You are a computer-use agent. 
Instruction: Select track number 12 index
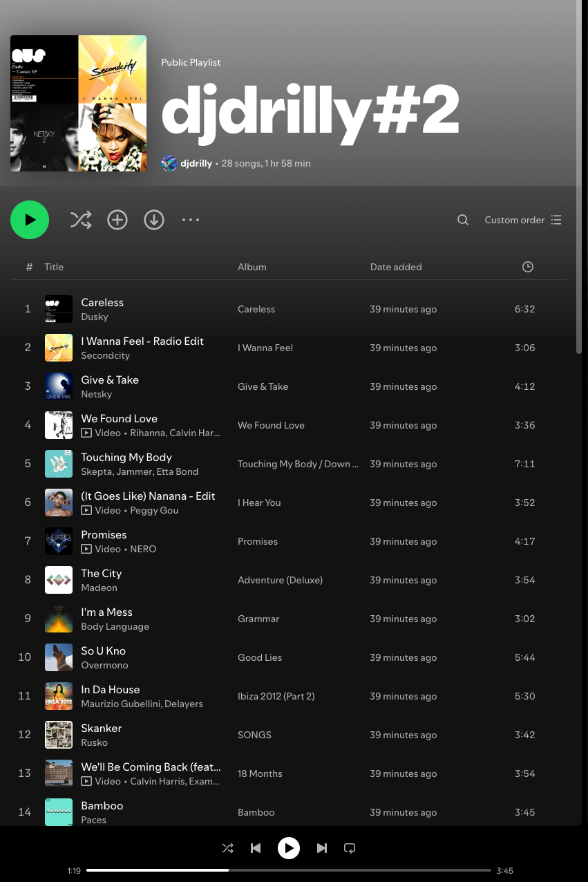[24, 735]
